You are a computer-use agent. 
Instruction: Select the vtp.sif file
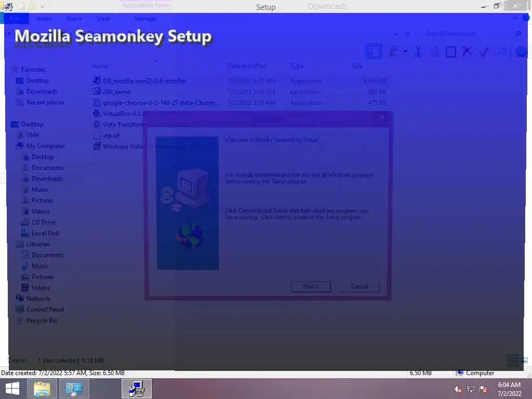106,135
